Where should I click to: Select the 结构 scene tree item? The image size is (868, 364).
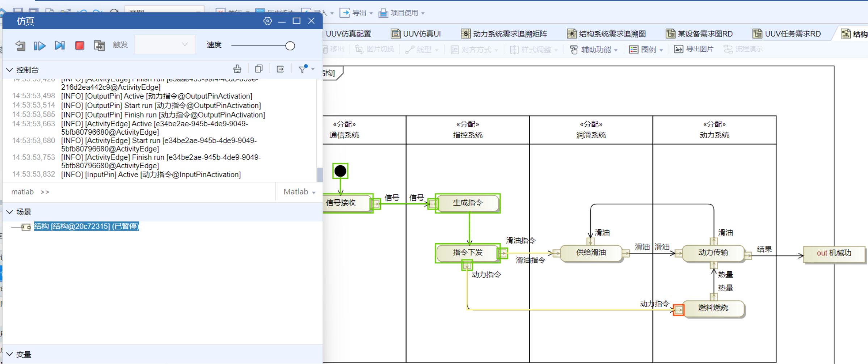tap(86, 227)
